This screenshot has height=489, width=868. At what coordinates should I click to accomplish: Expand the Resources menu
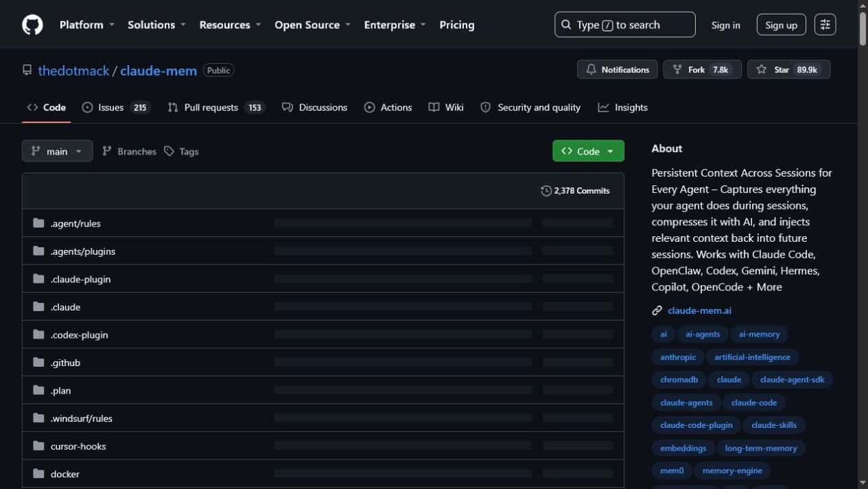(x=230, y=25)
